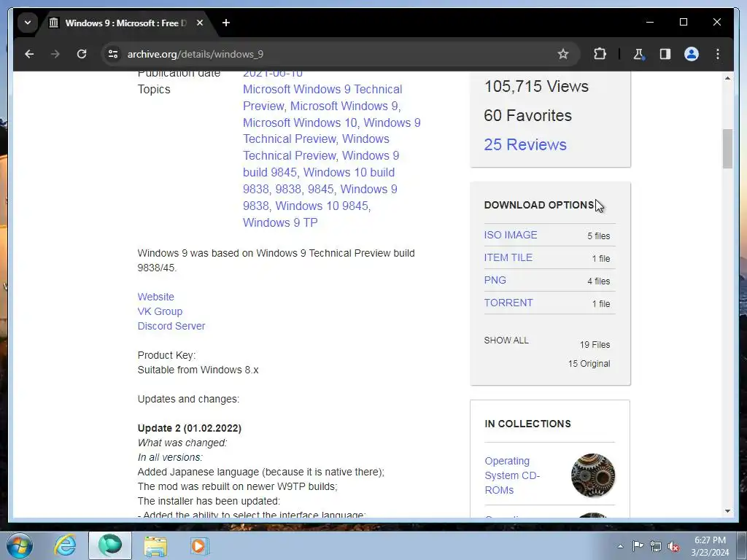Open the Extensions puzzle icon

point(600,54)
